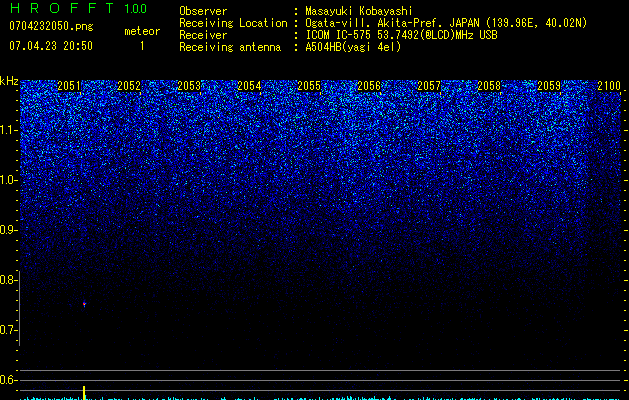This screenshot has width=629, height=400.
Task: Click the 2057 time marker
Action: pyautogui.click(x=429, y=86)
